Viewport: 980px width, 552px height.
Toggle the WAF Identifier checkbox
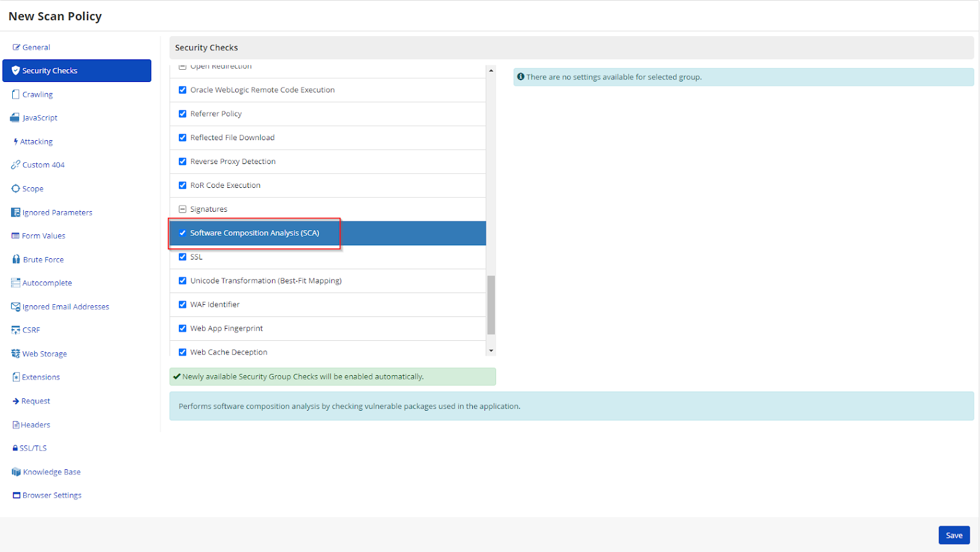click(183, 305)
